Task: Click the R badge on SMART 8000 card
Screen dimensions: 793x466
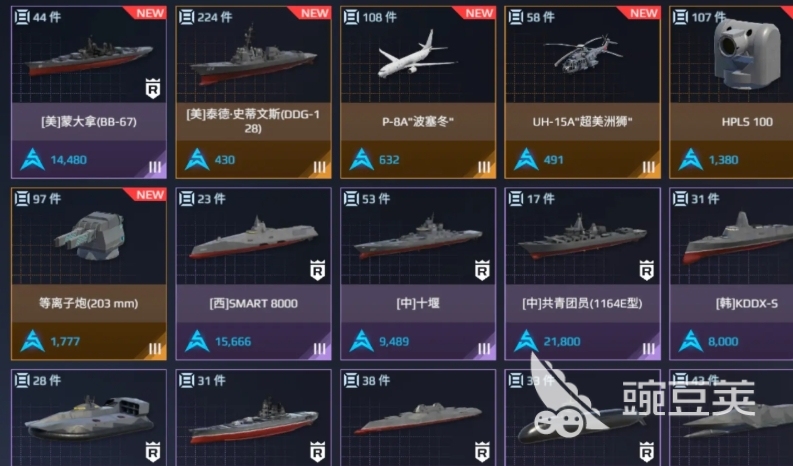Action: [317, 270]
